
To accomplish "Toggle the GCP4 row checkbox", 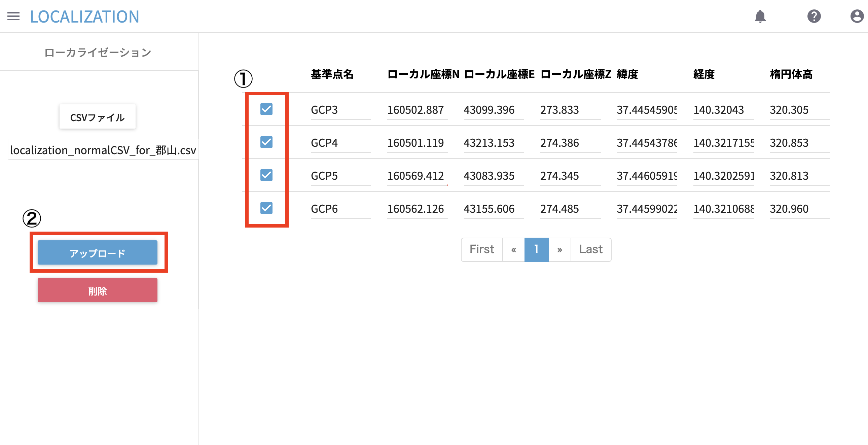I will click(x=266, y=142).
